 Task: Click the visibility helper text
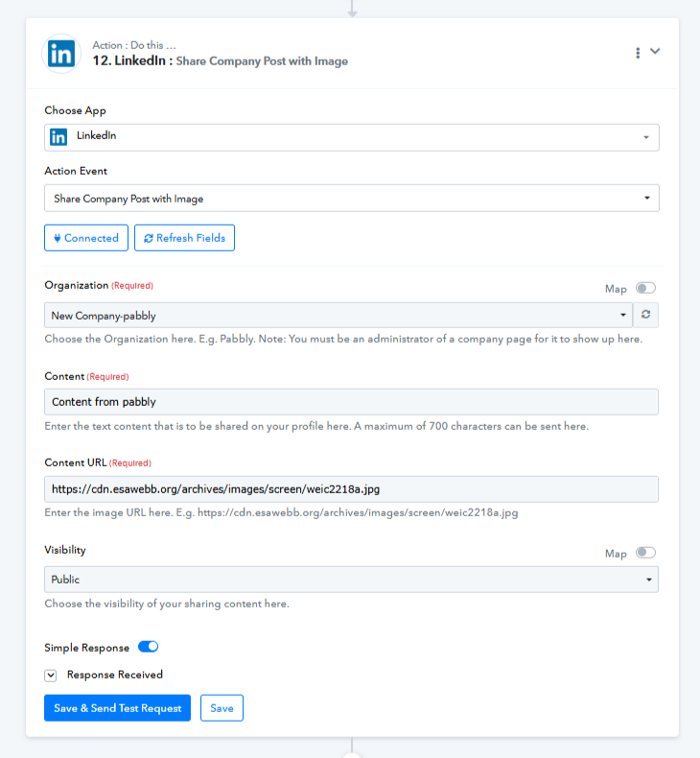(167, 604)
